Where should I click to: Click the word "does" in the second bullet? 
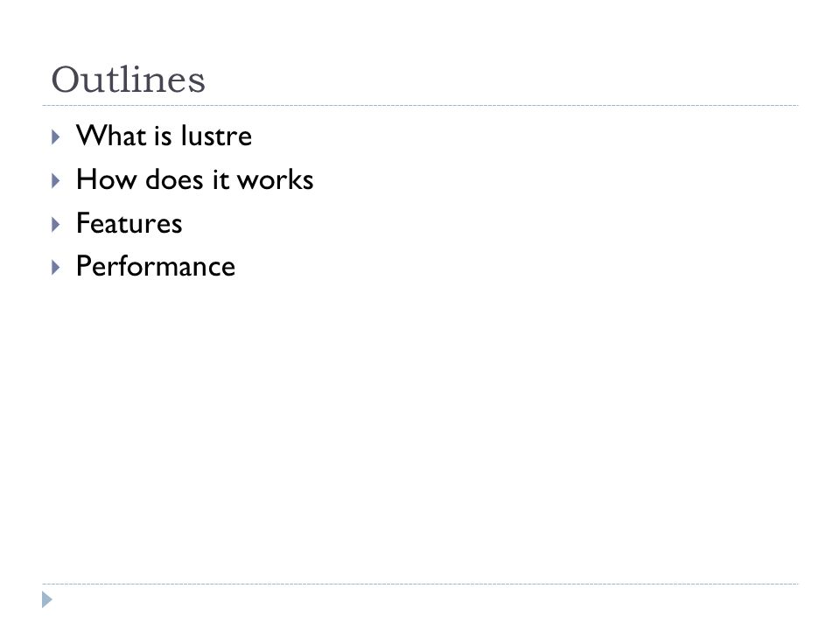click(x=175, y=179)
